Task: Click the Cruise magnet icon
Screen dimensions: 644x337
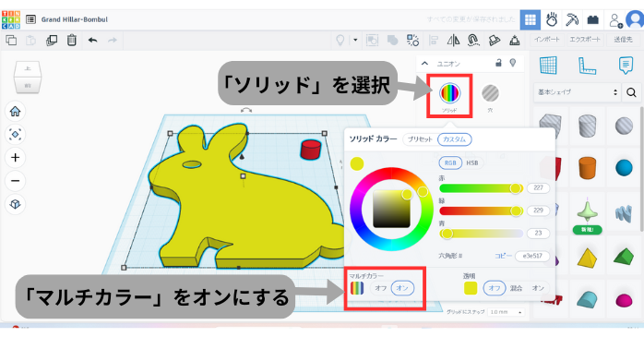Action: [473, 41]
